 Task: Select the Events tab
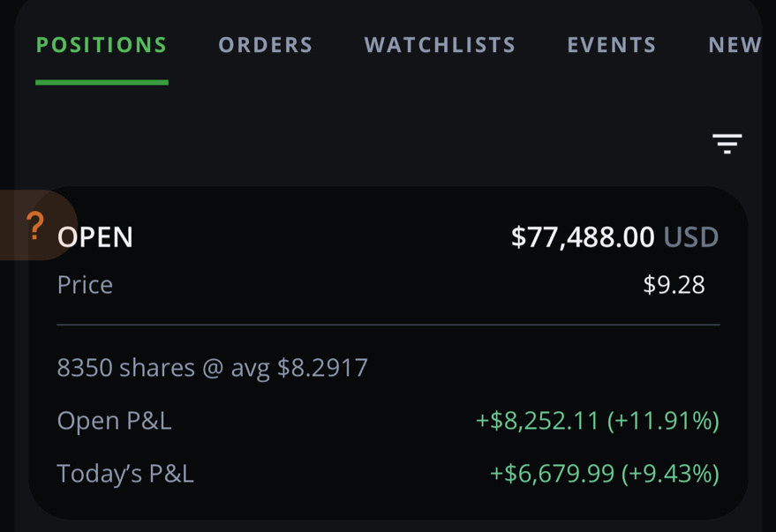tap(612, 45)
